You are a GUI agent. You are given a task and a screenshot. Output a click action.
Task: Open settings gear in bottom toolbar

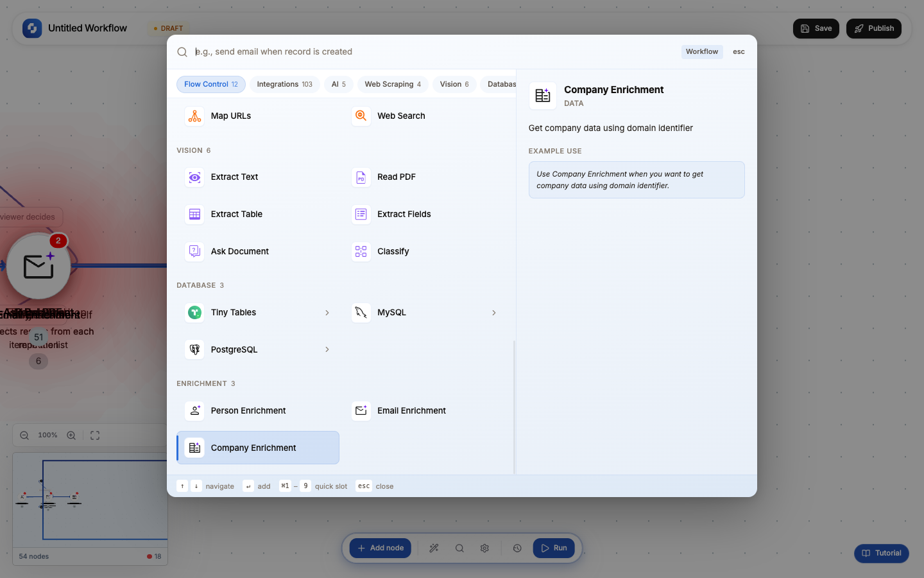(484, 548)
